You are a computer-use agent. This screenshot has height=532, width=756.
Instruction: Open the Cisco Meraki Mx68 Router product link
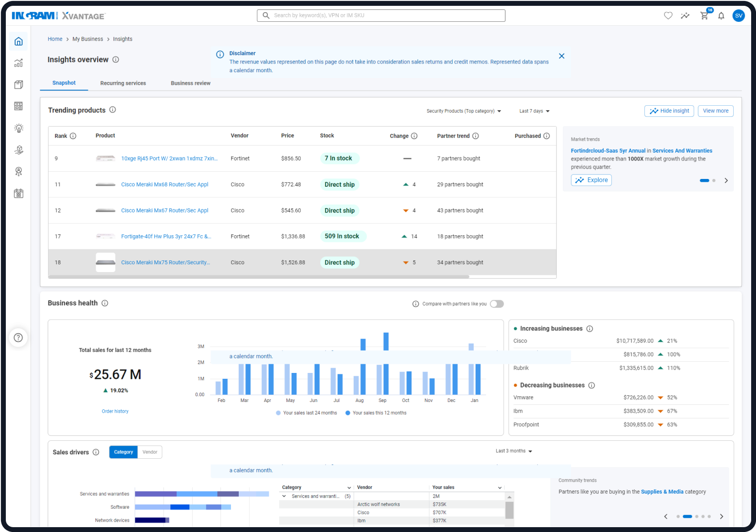coord(164,185)
